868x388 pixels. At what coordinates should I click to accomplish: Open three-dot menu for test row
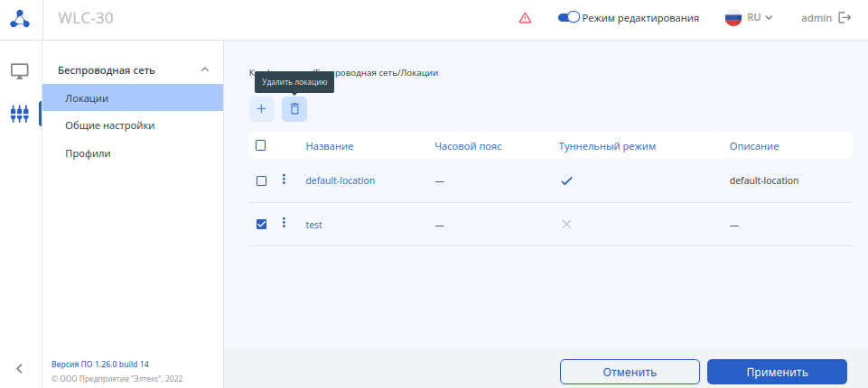(284, 223)
